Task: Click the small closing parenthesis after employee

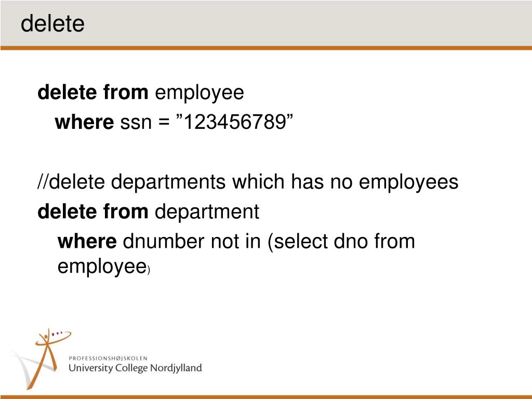Action: tap(149, 270)
